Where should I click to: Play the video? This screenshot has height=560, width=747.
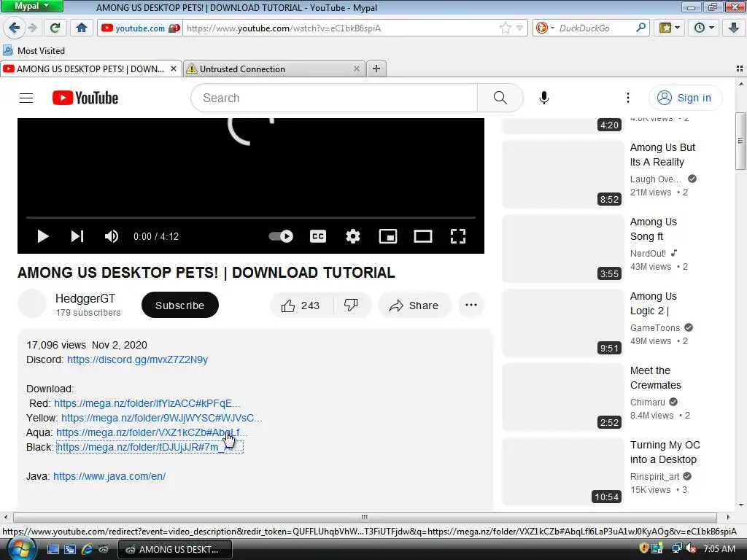[43, 236]
